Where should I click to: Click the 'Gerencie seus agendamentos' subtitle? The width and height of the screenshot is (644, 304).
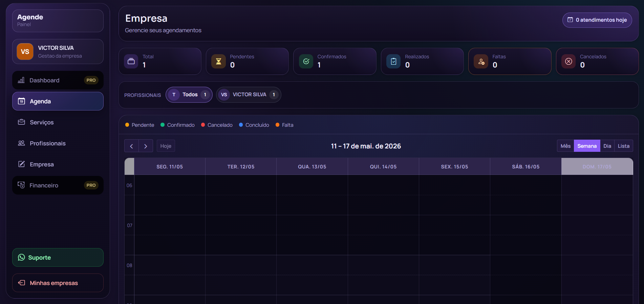[x=163, y=30]
